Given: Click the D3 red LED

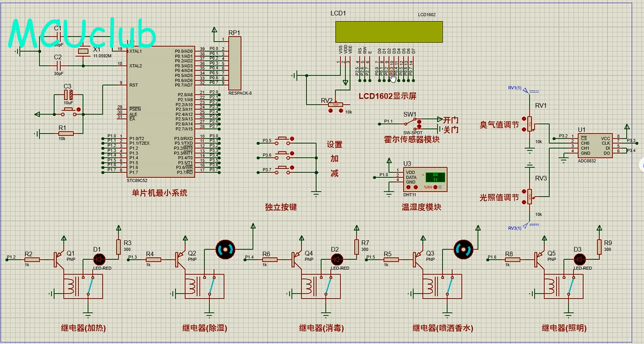Looking at the screenshot, I should click(580, 259).
